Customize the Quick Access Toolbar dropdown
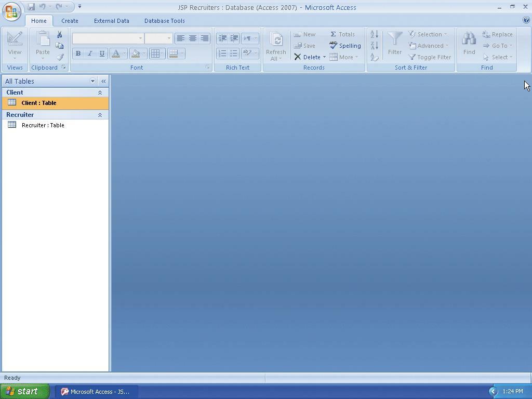The height and width of the screenshot is (399, 532). [79, 6]
